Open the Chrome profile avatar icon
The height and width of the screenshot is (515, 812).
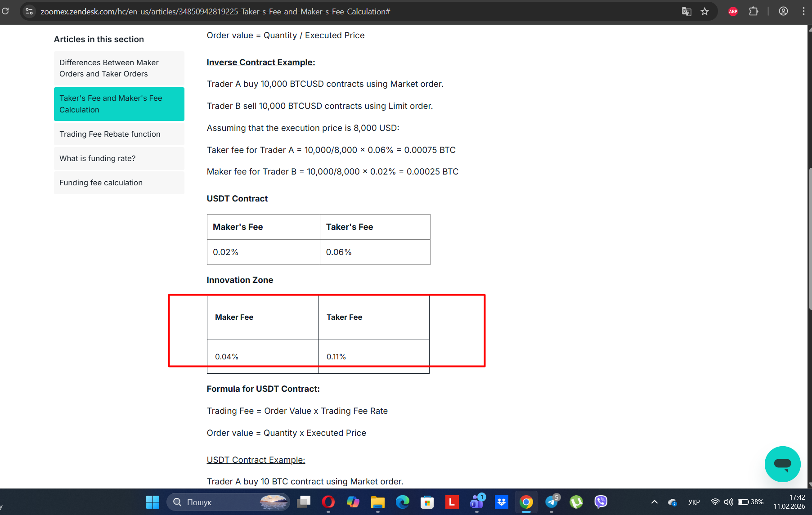pos(783,11)
